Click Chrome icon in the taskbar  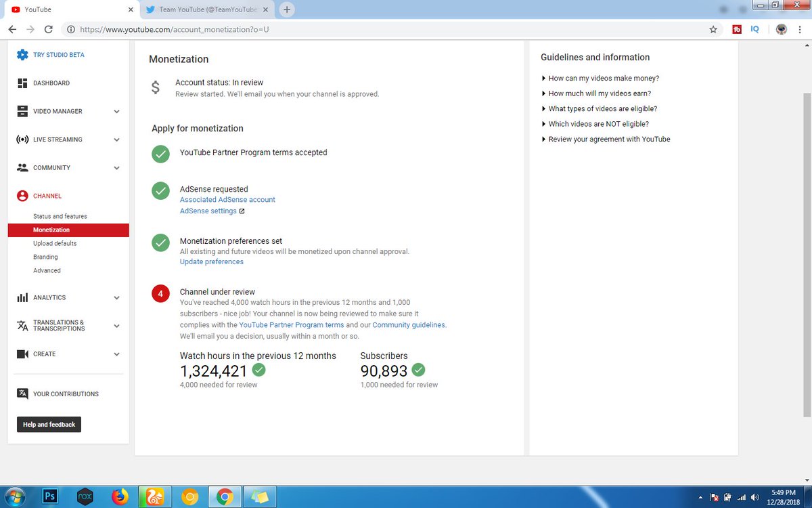[225, 497]
